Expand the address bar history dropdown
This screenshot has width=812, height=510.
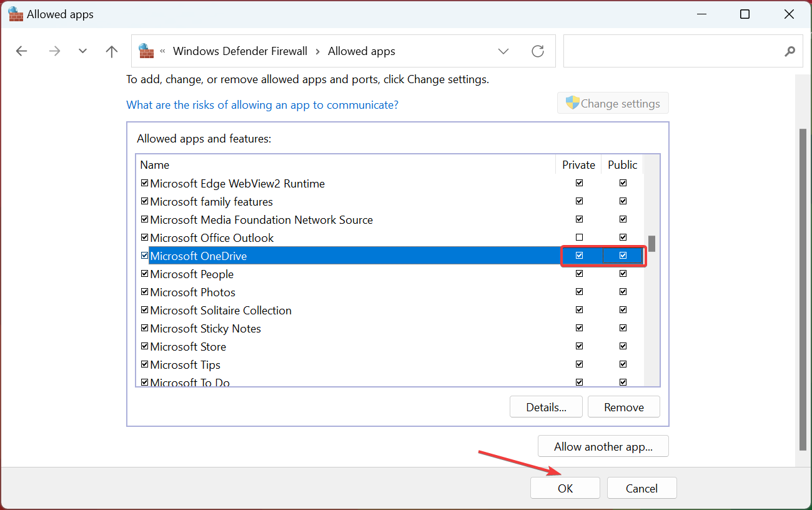coord(503,51)
